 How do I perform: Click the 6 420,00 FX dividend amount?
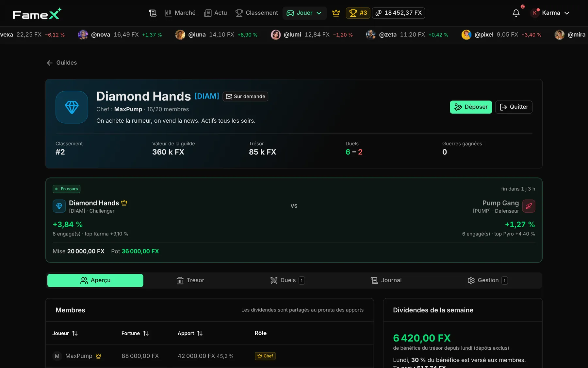point(422,338)
